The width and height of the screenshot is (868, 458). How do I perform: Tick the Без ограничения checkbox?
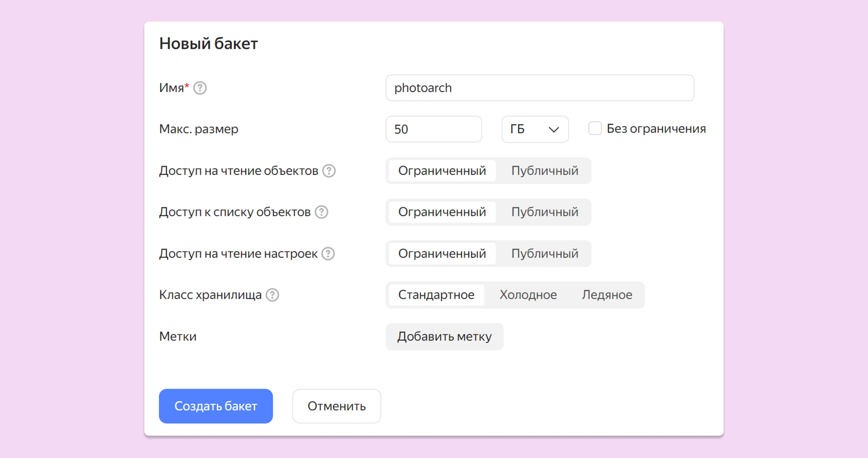click(x=595, y=129)
